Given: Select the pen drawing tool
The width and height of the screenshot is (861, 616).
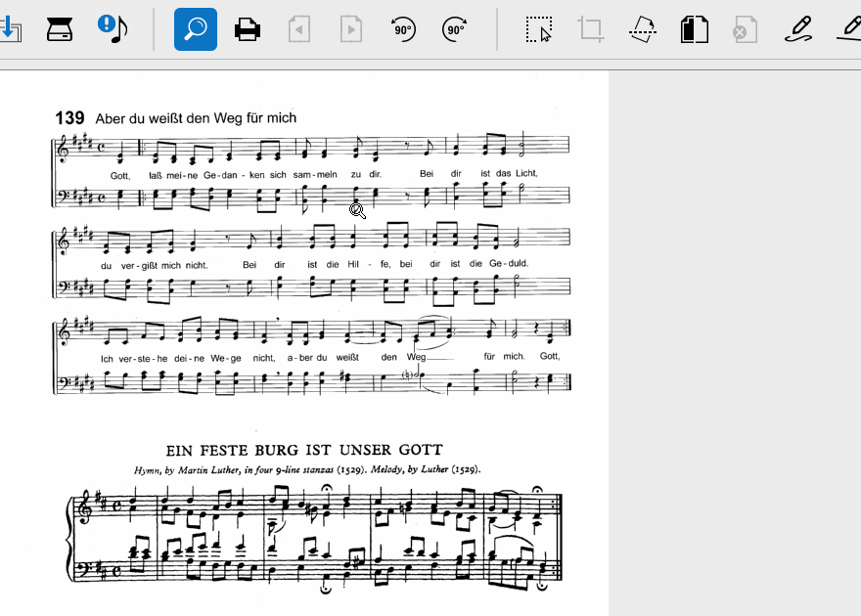Looking at the screenshot, I should click(x=798, y=29).
